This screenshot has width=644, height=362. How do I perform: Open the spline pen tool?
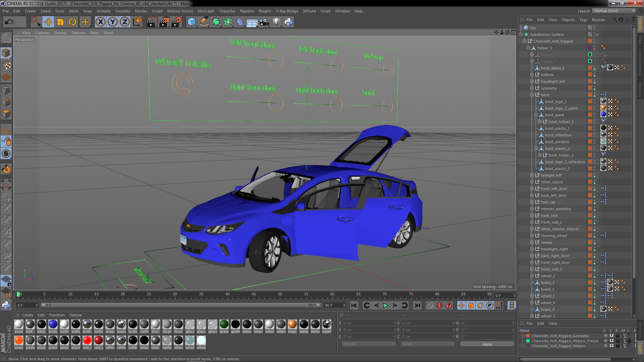tap(204, 22)
